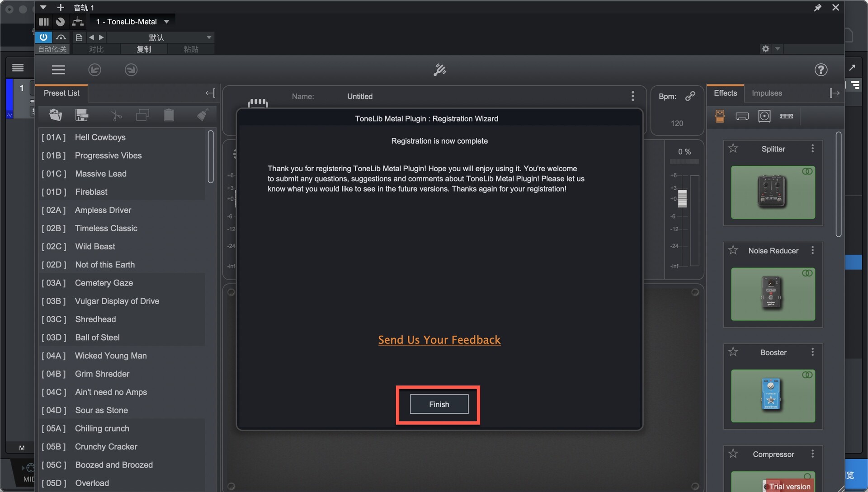
Task: Toggle the sidechain icon next to power
Action: point(61,37)
